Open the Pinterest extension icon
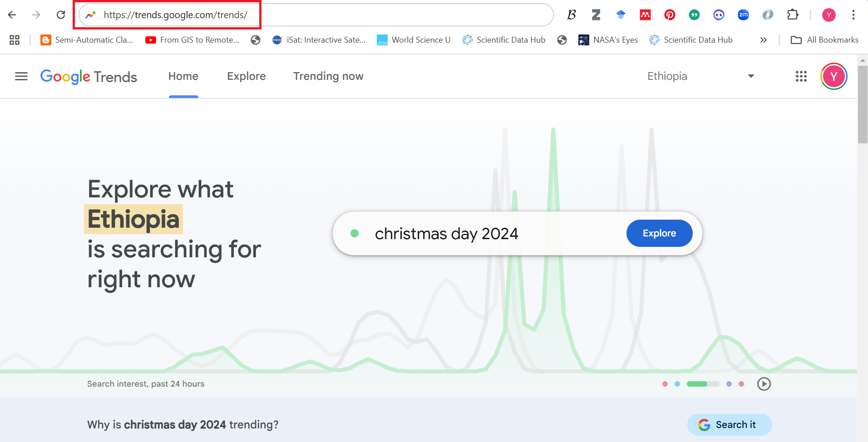 click(670, 15)
